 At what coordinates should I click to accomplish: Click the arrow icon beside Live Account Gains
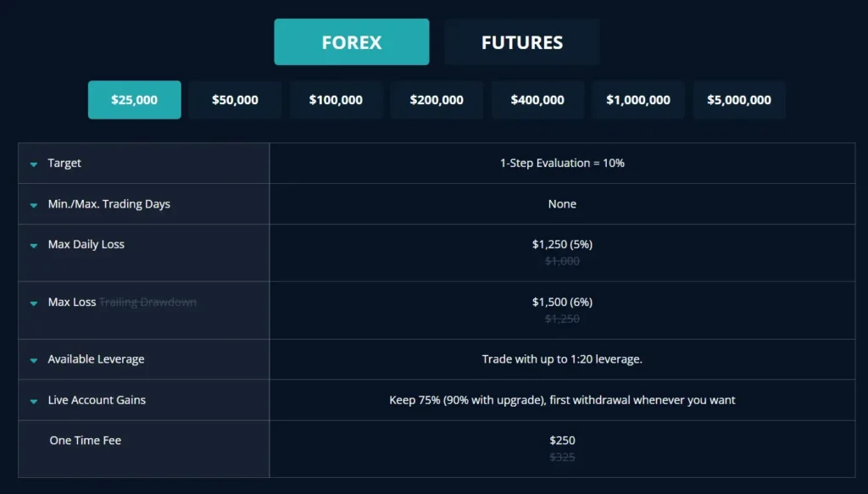(x=34, y=402)
